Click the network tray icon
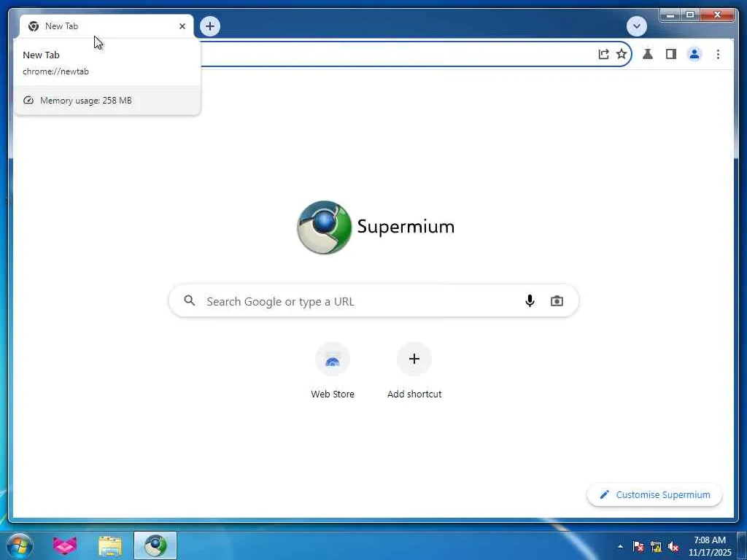The height and width of the screenshot is (560, 747). tap(656, 547)
